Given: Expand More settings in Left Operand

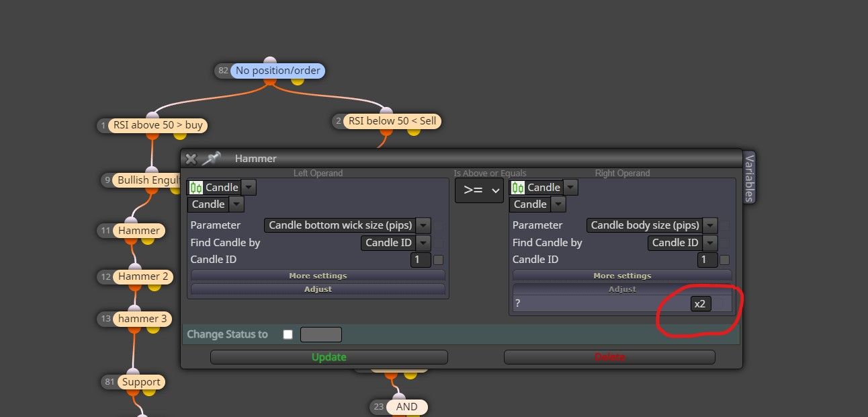Looking at the screenshot, I should tap(318, 276).
